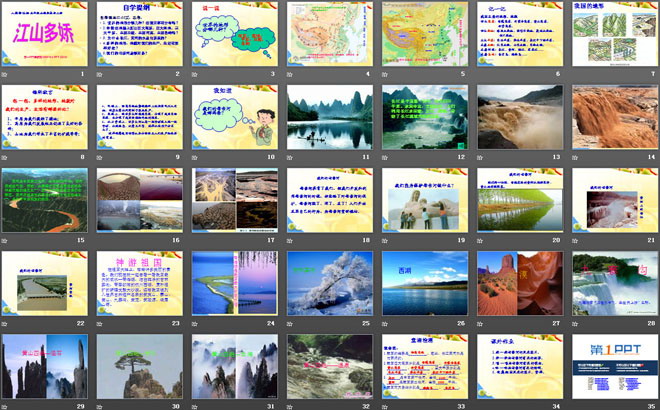Select slide 17 dried riverbed collage
The height and width of the screenshot is (410, 660).
pyautogui.click(x=235, y=200)
